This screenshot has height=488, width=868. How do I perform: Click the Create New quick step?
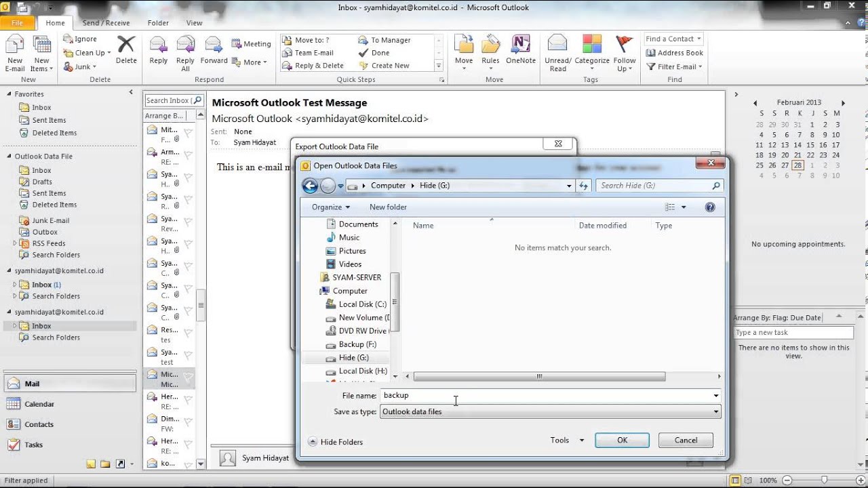click(384, 66)
